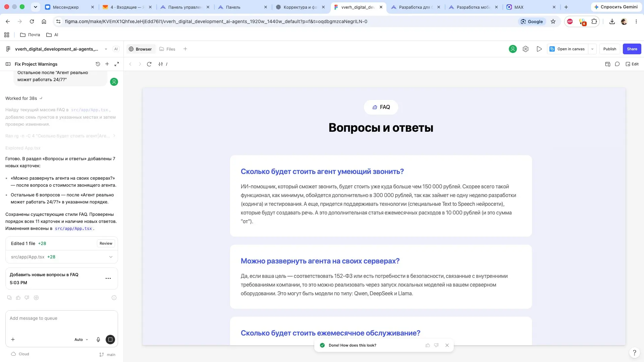Open chat history clock icon
Image resolution: width=644 pixels, height=362 pixels.
[98, 64]
